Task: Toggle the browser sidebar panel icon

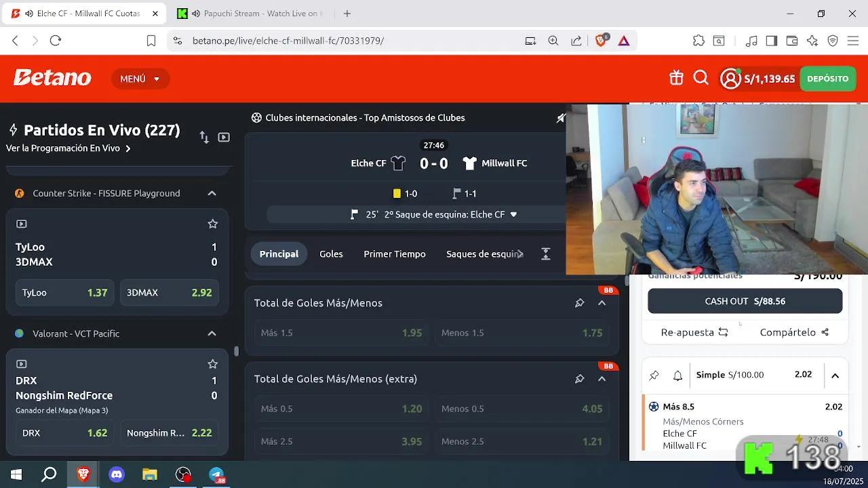Action: click(771, 41)
